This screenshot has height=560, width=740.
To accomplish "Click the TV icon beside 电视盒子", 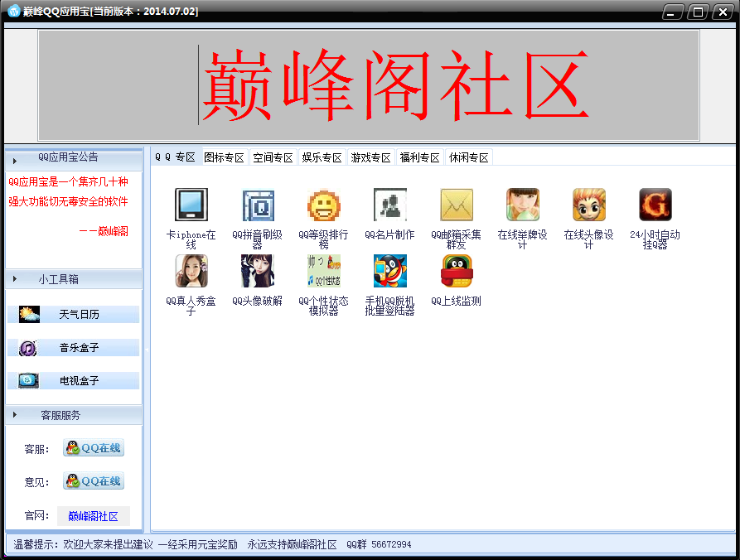I will click(x=28, y=380).
